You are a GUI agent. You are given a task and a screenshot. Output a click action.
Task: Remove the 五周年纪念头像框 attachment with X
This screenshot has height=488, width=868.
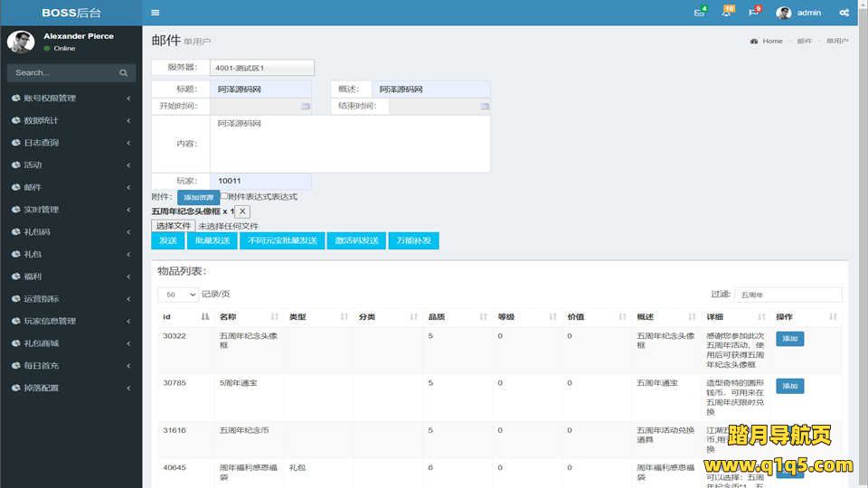coord(242,211)
